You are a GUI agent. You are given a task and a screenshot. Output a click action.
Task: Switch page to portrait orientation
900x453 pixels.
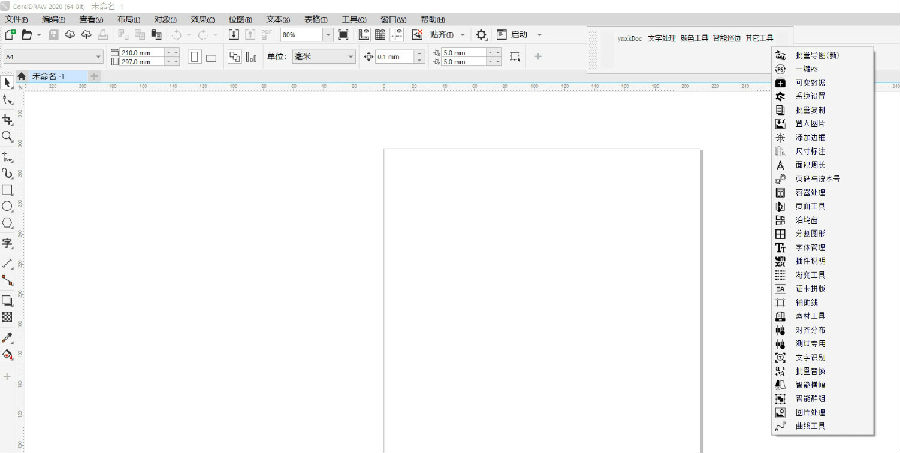tap(194, 57)
